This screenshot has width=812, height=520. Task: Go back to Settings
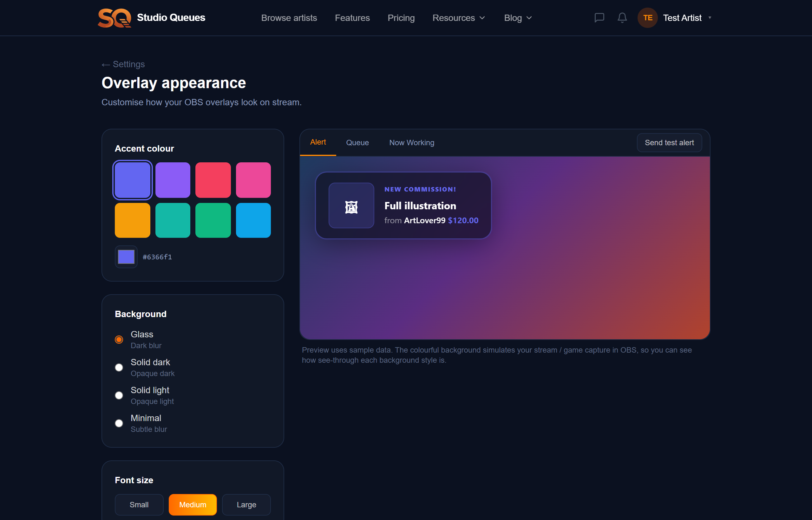tap(123, 64)
